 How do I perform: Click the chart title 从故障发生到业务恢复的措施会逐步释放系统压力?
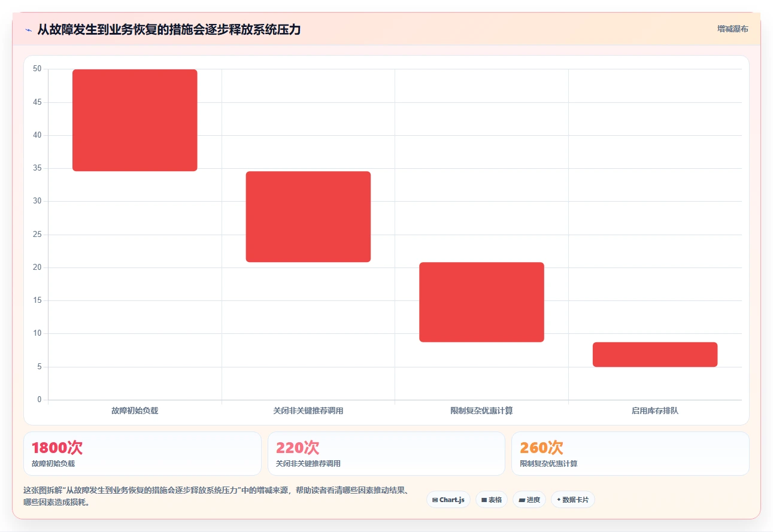[x=169, y=29]
